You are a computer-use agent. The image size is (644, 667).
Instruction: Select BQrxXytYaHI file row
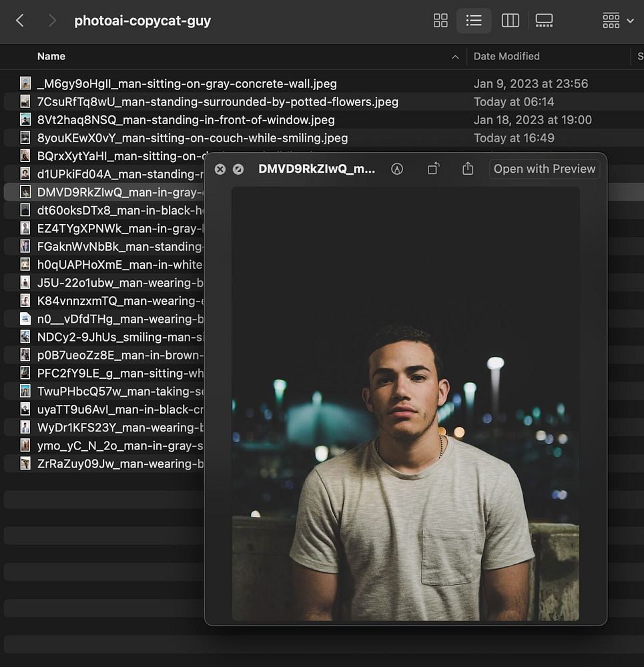(x=104, y=156)
